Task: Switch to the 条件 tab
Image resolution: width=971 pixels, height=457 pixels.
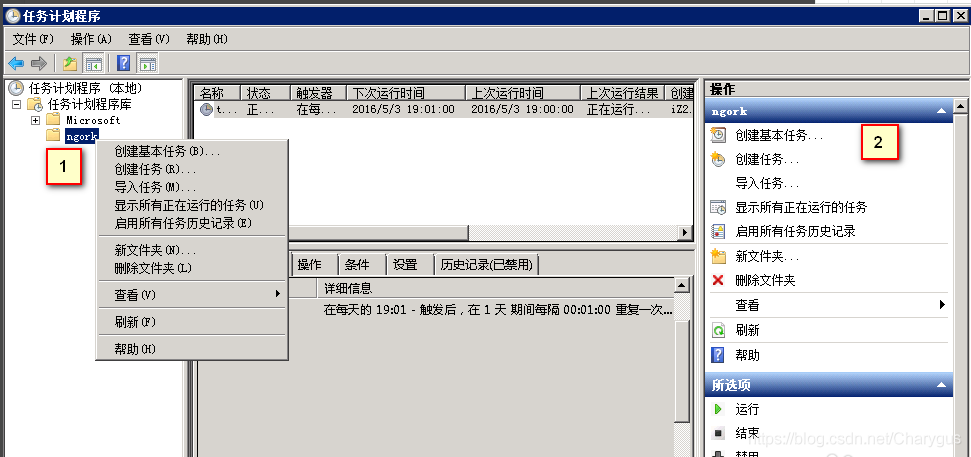Action: (362, 265)
